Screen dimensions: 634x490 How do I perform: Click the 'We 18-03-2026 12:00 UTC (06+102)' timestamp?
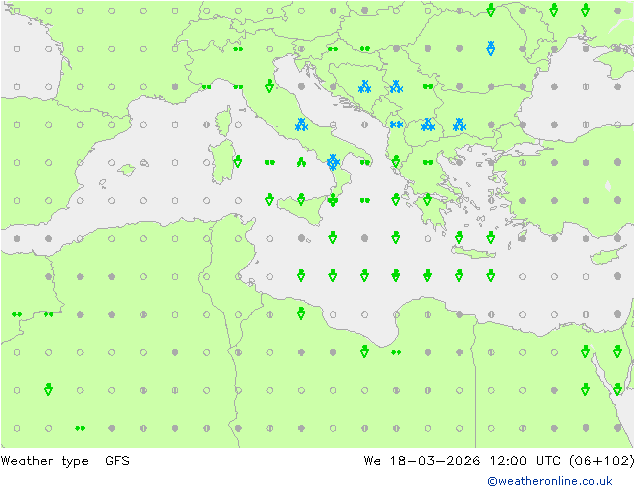pos(499,461)
